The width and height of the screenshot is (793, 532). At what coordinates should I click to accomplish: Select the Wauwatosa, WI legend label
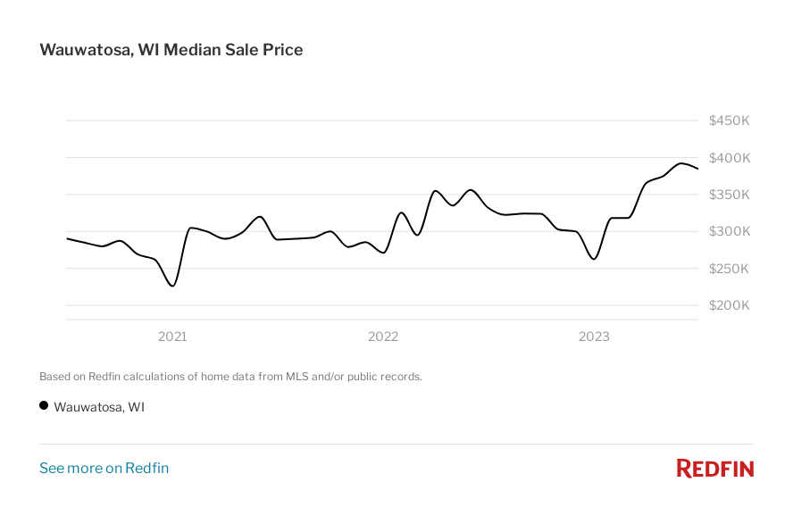[99, 407]
